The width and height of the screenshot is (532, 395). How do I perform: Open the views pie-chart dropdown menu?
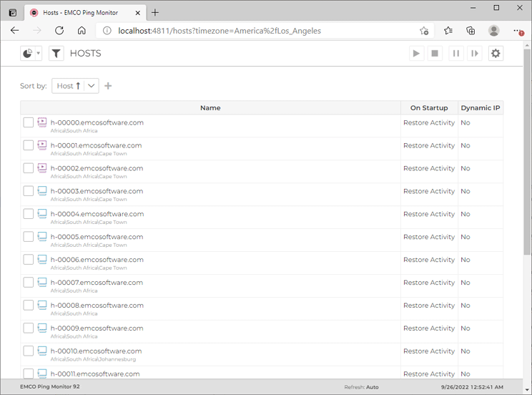tap(31, 54)
